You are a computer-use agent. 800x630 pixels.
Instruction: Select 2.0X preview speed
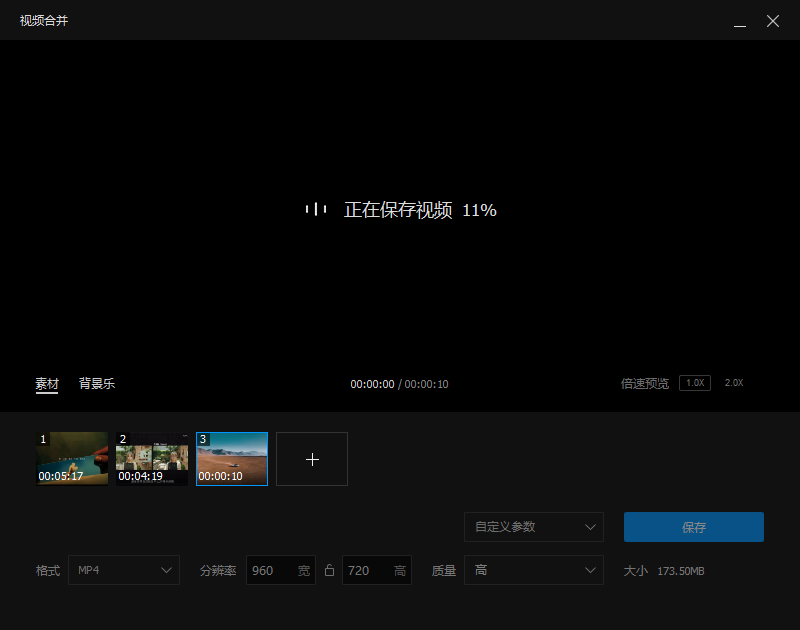click(733, 382)
